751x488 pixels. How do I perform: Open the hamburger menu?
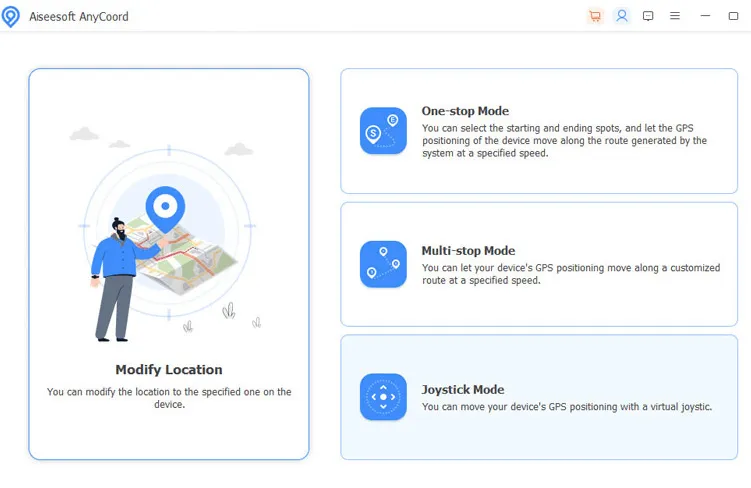click(675, 16)
